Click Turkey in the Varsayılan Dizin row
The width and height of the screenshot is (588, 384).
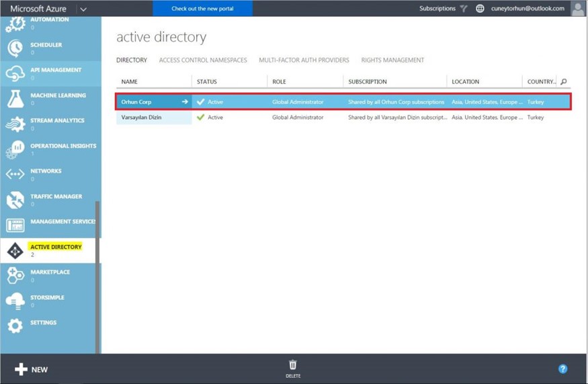535,117
